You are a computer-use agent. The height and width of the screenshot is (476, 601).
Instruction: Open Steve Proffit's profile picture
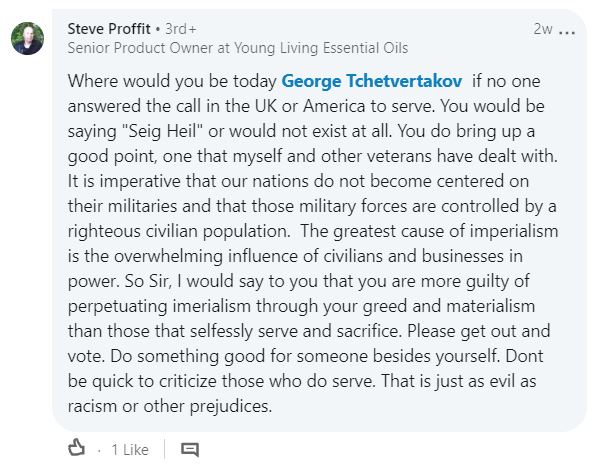[x=27, y=38]
